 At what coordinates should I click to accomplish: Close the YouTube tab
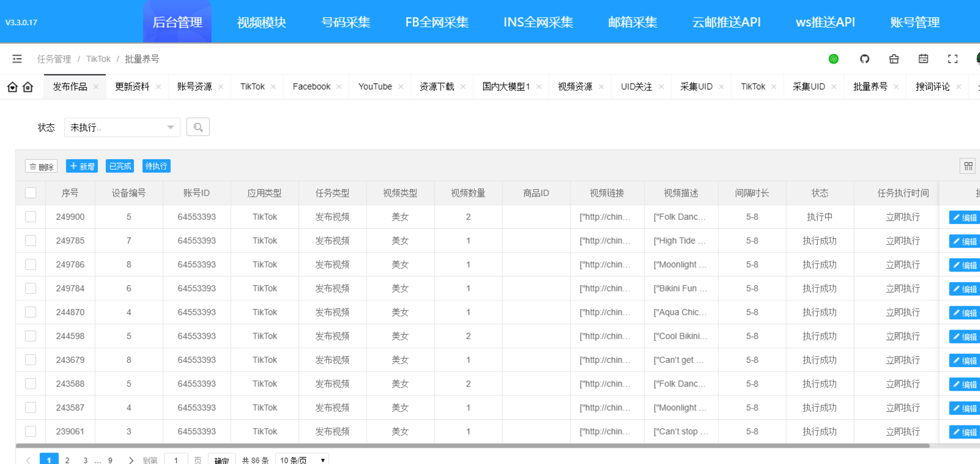click(401, 87)
